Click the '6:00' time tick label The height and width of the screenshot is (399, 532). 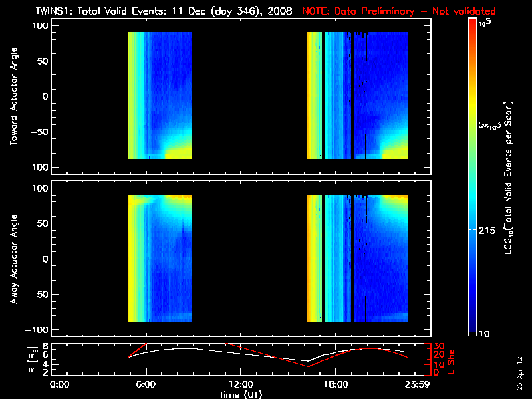click(146, 385)
